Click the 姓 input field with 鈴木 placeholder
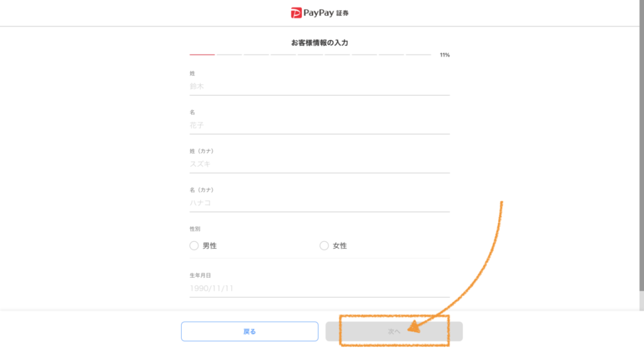Image resolution: width=644 pixels, height=352 pixels. 319,87
